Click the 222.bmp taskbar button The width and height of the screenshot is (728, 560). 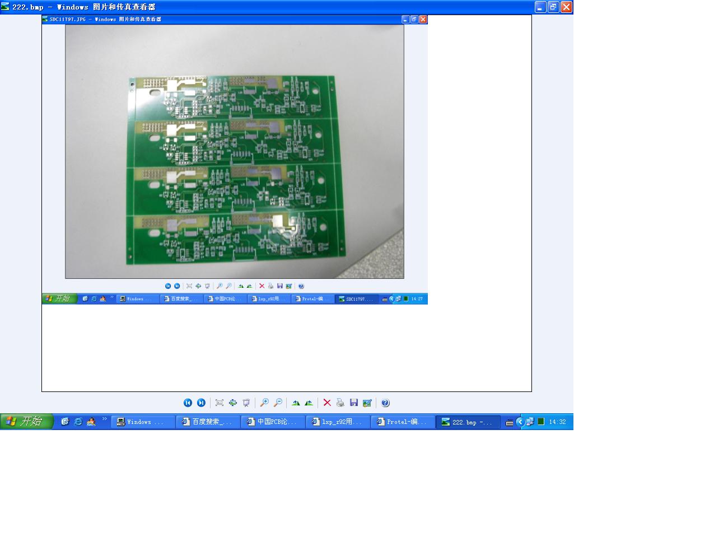coord(468,422)
